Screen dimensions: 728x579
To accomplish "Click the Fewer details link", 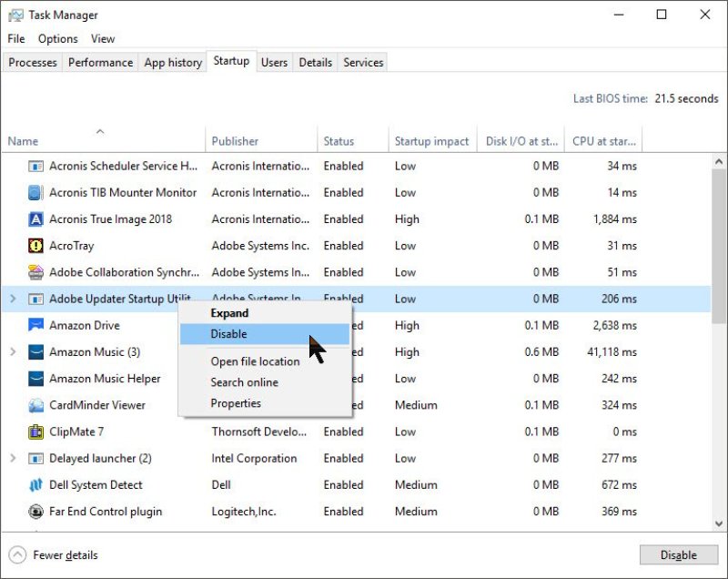I will [x=53, y=555].
